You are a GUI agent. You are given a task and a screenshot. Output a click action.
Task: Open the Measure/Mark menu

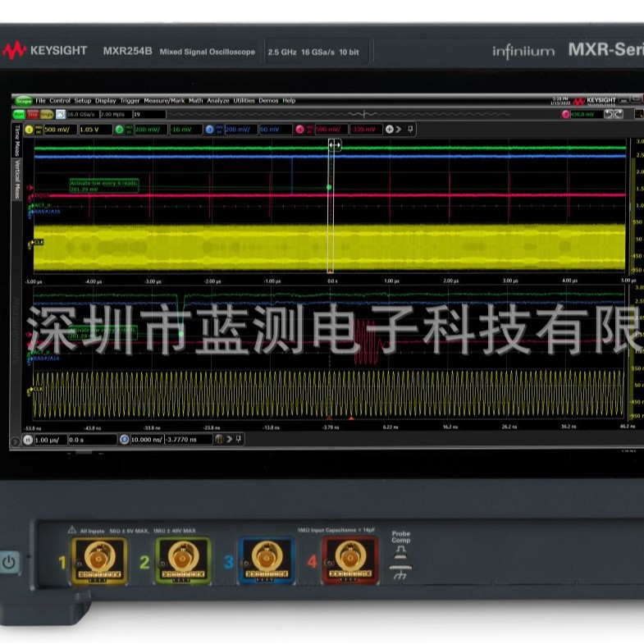tap(164, 101)
